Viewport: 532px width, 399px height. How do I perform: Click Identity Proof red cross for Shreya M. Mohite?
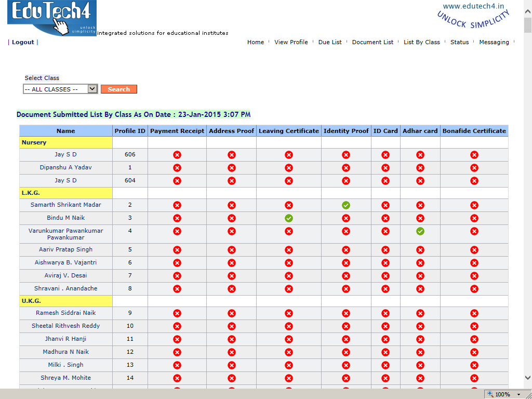[345, 378]
